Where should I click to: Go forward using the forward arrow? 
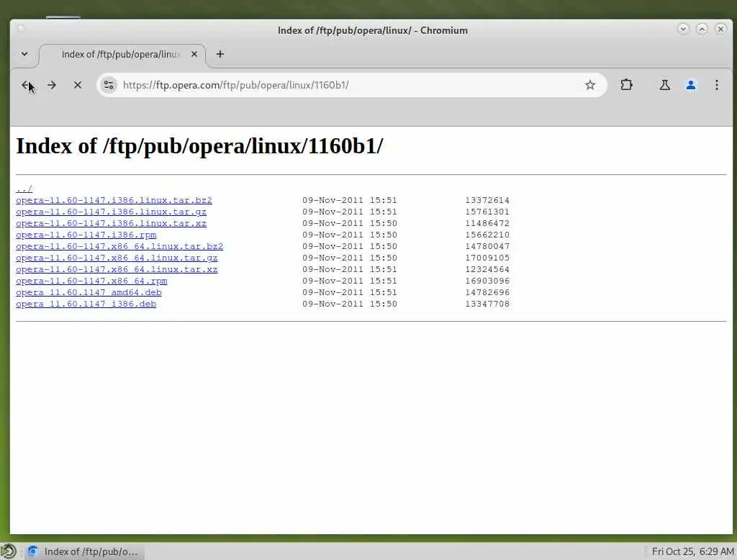pyautogui.click(x=52, y=85)
